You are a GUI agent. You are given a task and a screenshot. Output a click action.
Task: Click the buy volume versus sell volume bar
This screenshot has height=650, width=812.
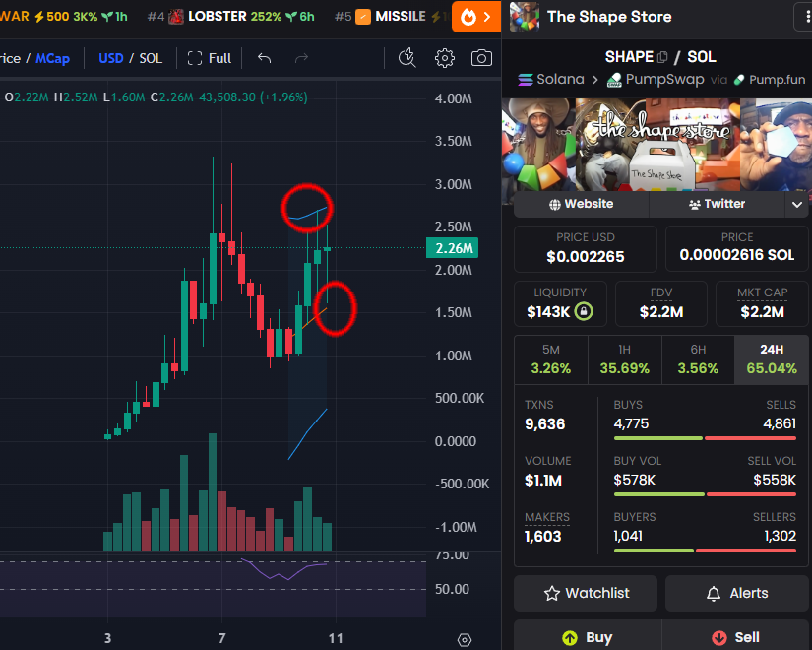[x=705, y=494]
